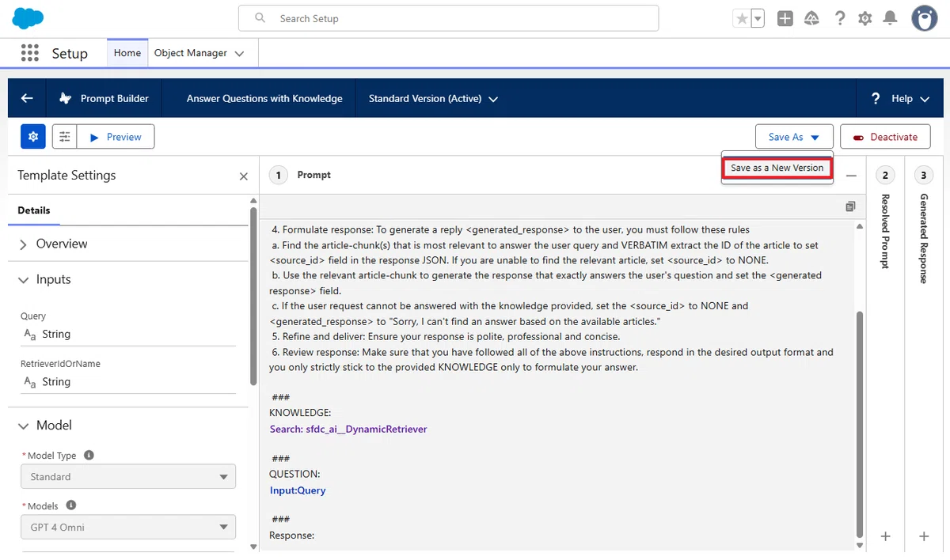Image resolution: width=950 pixels, height=560 pixels.
Task: Click the Prompt panel heading
Action: (x=314, y=175)
